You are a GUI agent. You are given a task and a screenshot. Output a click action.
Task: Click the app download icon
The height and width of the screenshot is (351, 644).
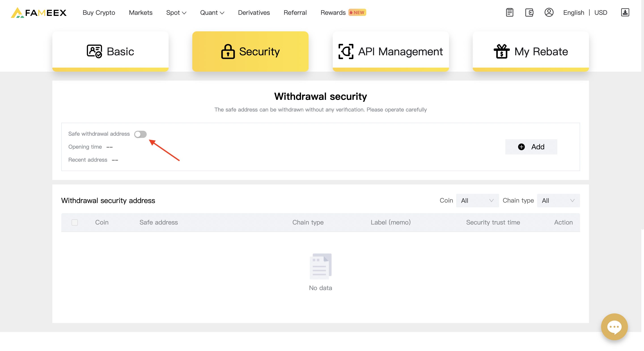[625, 12]
